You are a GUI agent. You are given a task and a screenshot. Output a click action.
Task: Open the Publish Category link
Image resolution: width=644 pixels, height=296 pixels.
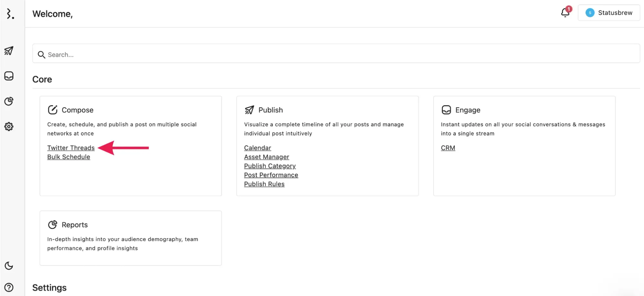tap(270, 166)
